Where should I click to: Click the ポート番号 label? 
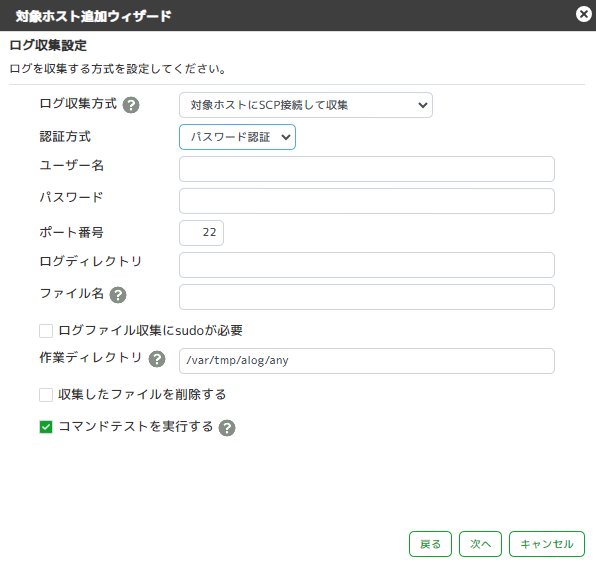tap(71, 232)
